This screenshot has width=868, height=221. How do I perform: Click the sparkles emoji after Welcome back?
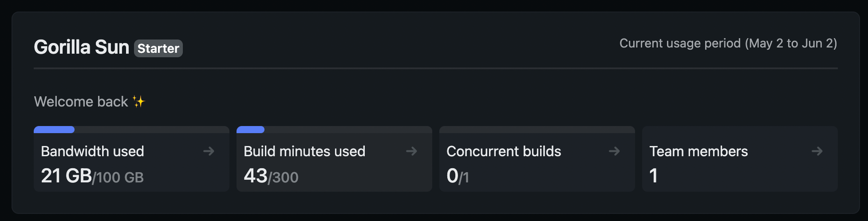coord(139,102)
